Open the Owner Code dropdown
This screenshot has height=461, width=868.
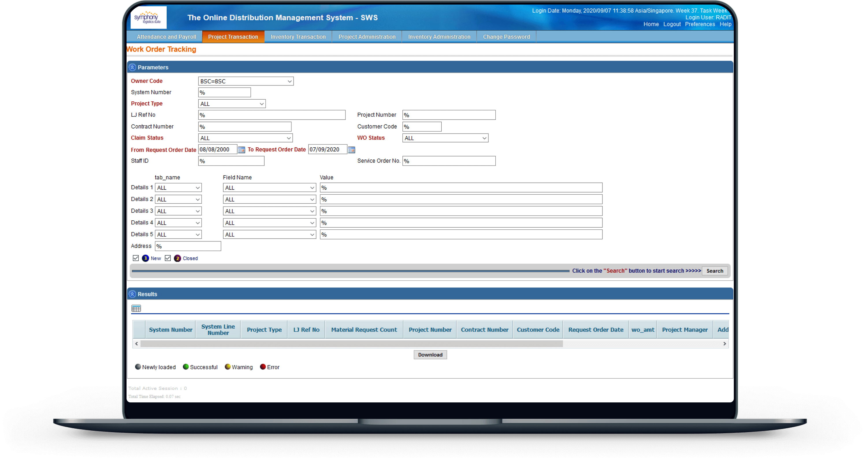click(x=246, y=81)
